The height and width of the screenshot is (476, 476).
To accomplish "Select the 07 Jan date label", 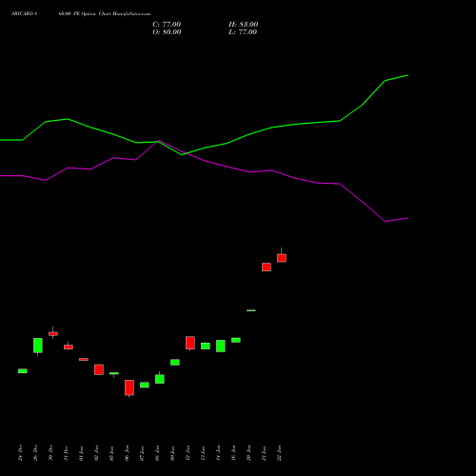I will pos(143,453).
